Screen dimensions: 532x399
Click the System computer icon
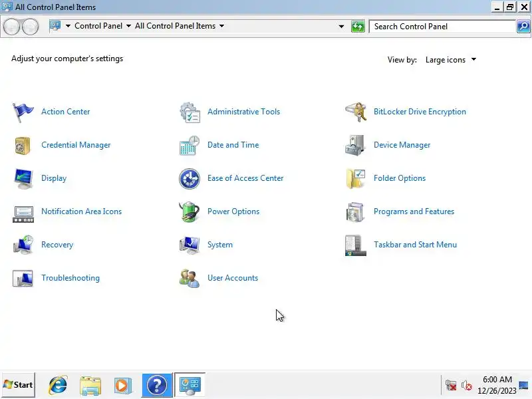pyautogui.click(x=190, y=245)
